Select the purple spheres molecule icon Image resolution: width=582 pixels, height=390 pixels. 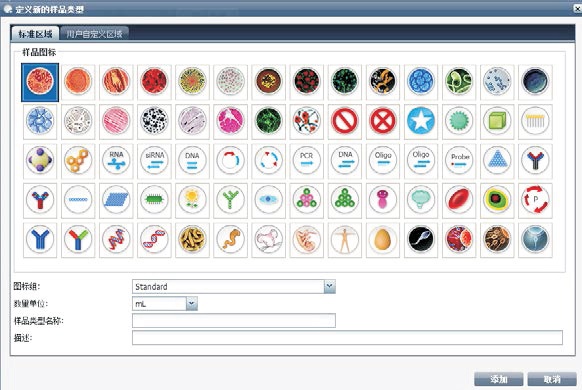[x=40, y=161]
